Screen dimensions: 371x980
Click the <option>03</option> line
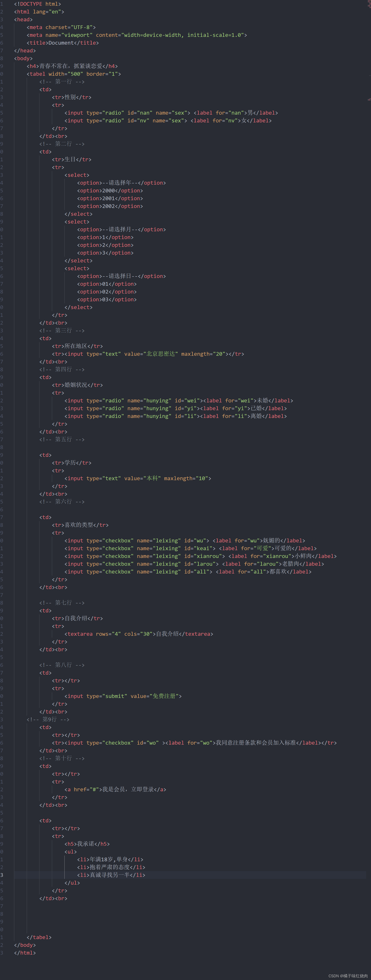tap(106, 300)
